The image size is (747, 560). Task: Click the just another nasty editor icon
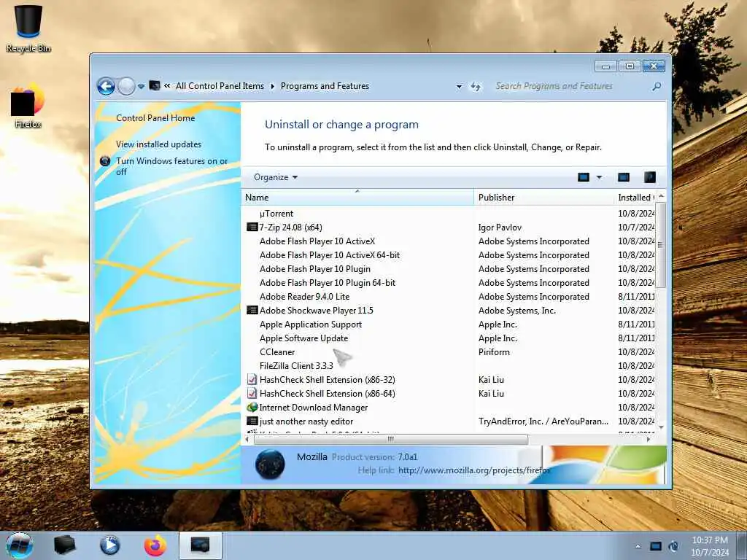point(252,421)
